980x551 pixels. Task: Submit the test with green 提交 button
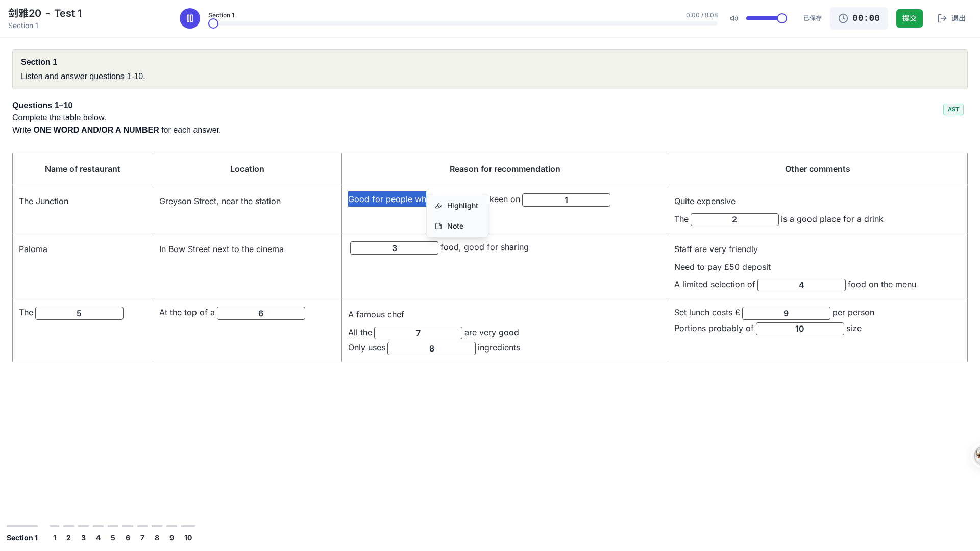(x=910, y=18)
